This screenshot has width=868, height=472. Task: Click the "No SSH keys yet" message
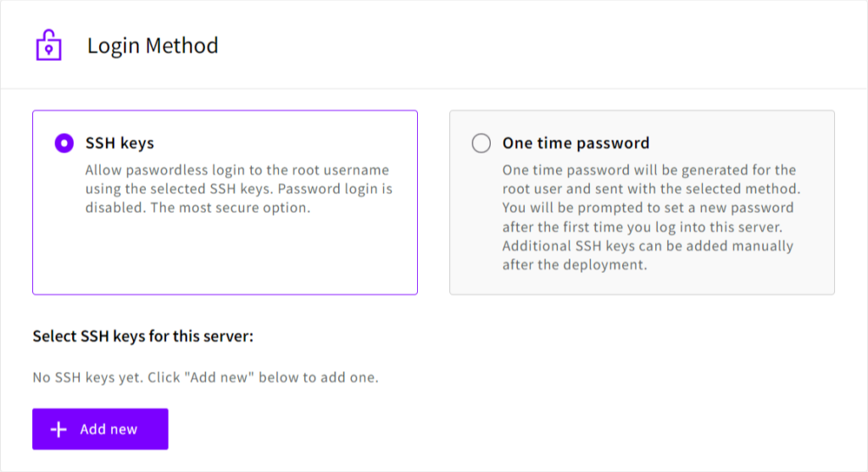click(x=205, y=377)
